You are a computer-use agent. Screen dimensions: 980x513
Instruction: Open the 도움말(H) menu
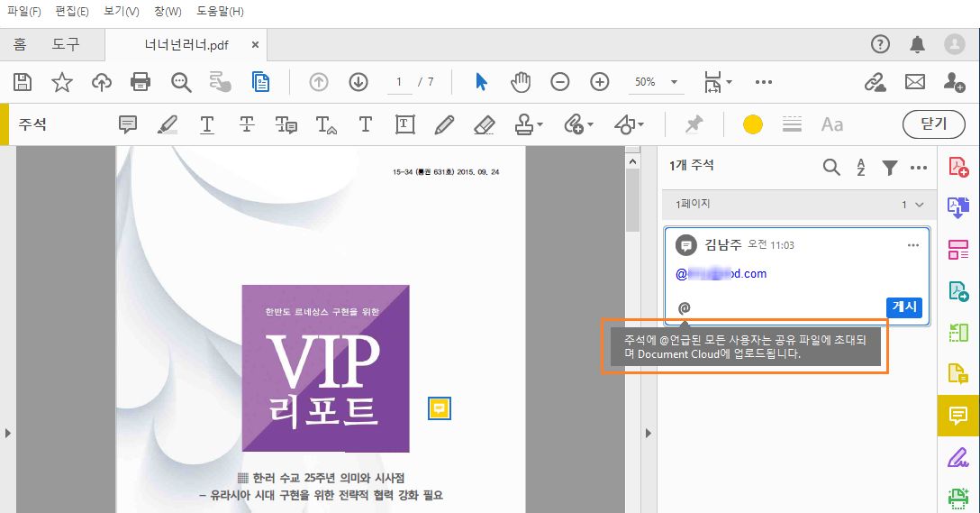220,11
